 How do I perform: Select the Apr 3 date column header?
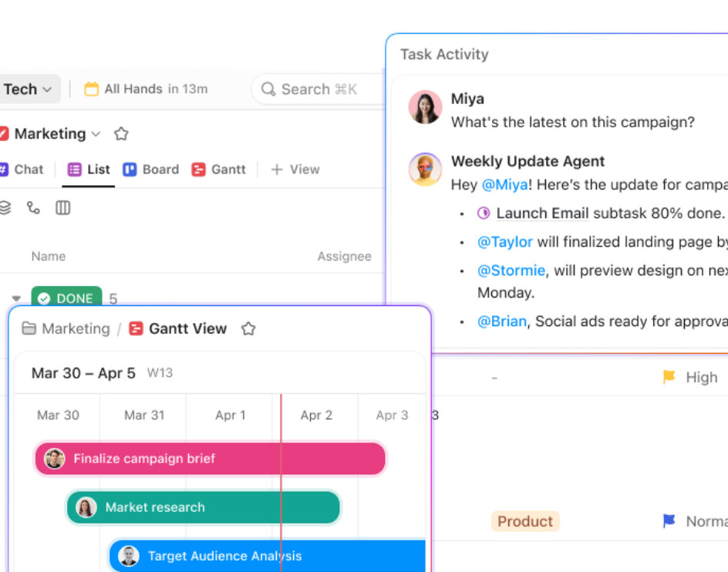click(392, 415)
